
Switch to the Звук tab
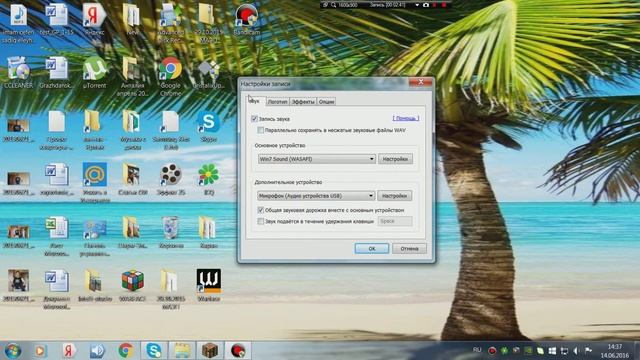(x=256, y=101)
